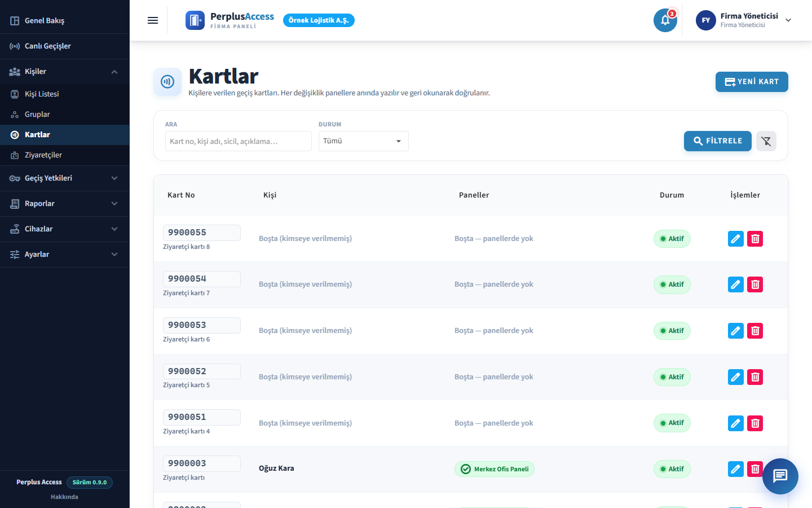The width and height of the screenshot is (812, 508).
Task: Click the Merkez Ofis Paneli chip
Action: click(495, 469)
